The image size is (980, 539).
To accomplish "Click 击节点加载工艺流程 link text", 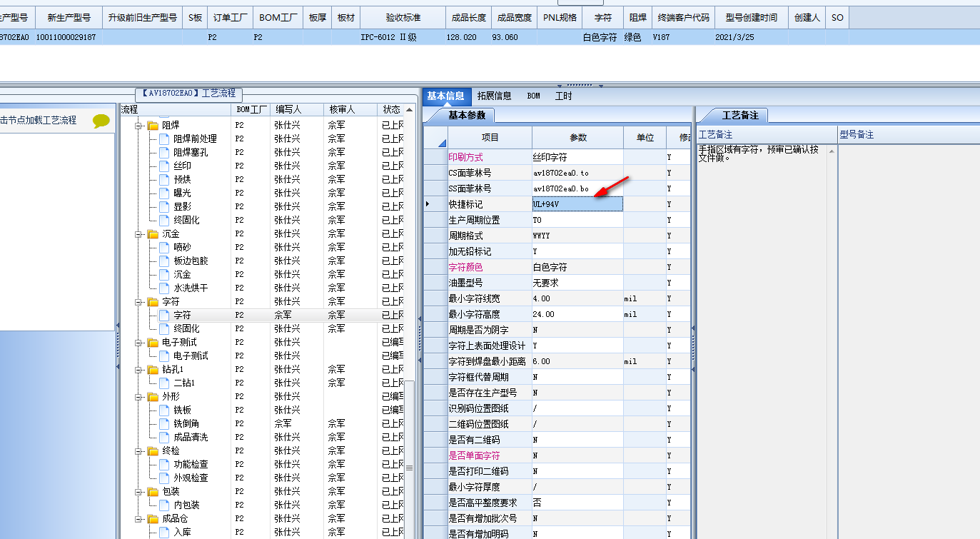I will point(38,120).
